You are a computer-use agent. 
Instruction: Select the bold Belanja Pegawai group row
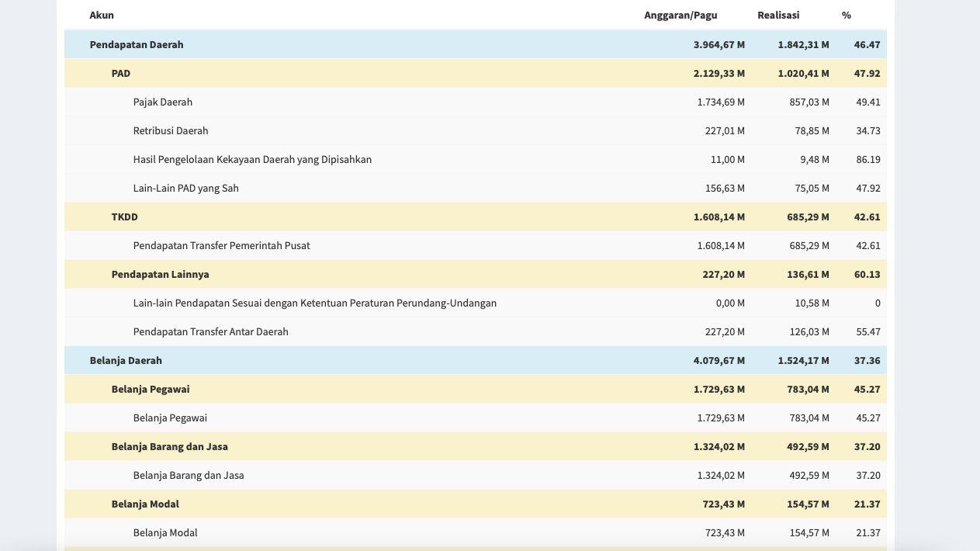pos(151,390)
